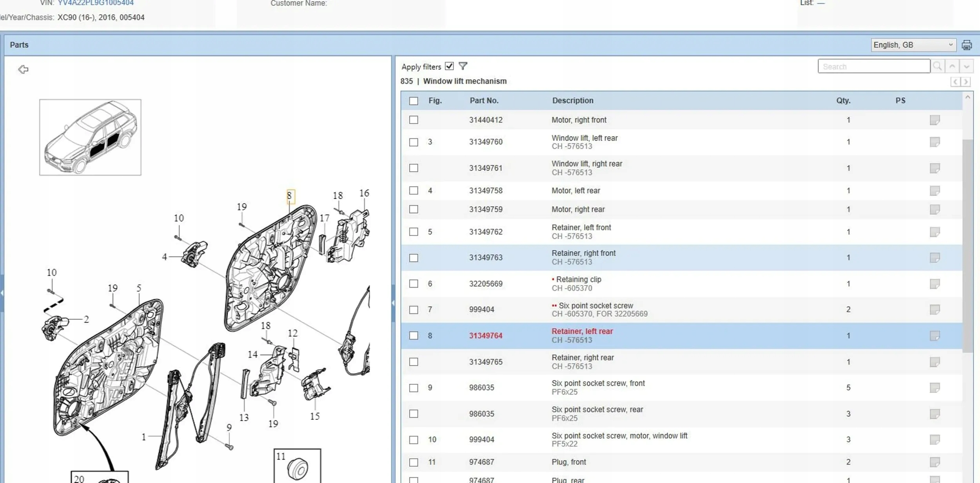Toggle the Apply filters checkbox
The width and height of the screenshot is (980, 483).
coord(449,66)
